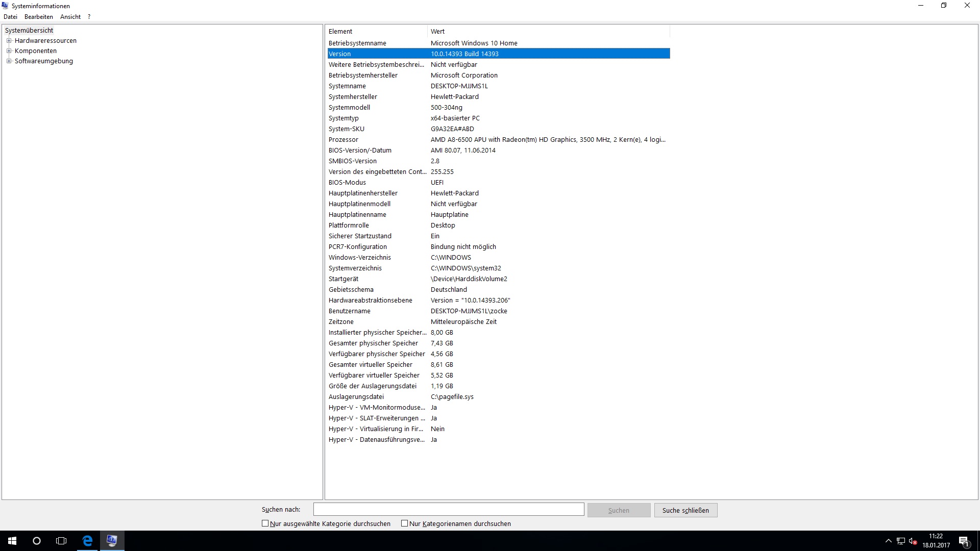
Task: Enable 'Nur ausgewählte Kategorie durchsuchen' checkbox
Action: click(265, 523)
